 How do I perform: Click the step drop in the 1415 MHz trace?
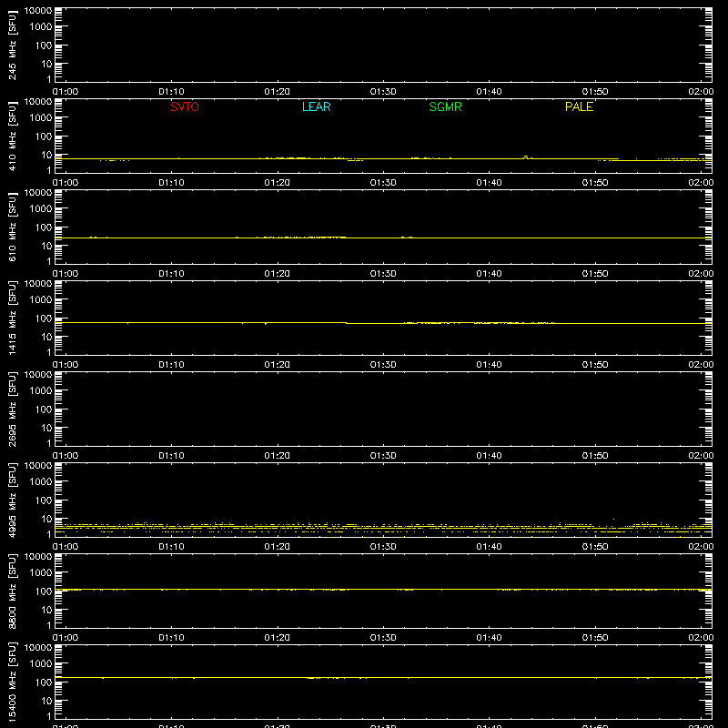point(347,323)
